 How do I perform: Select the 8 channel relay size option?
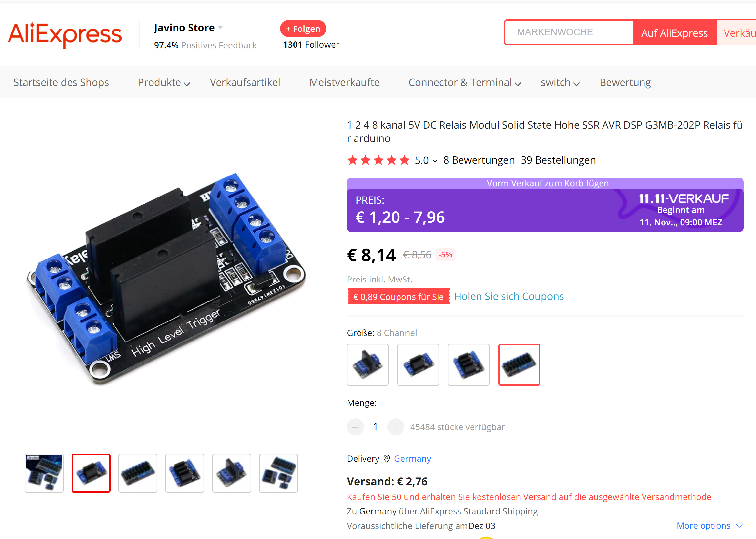click(x=519, y=365)
